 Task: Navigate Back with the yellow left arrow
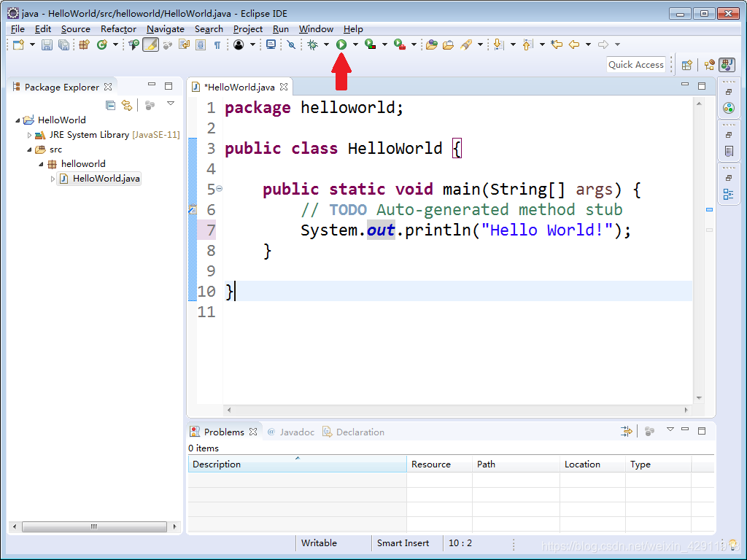pos(574,44)
